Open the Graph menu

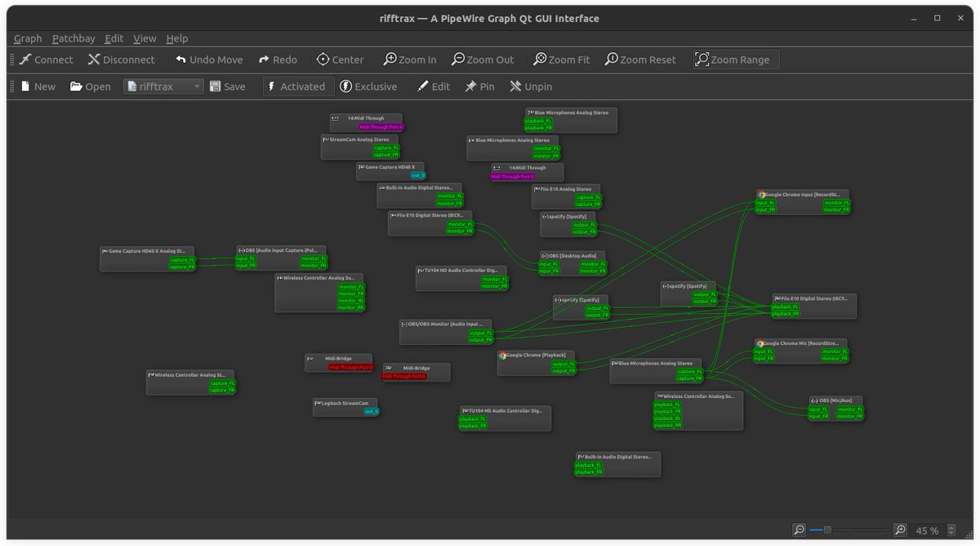(28, 38)
